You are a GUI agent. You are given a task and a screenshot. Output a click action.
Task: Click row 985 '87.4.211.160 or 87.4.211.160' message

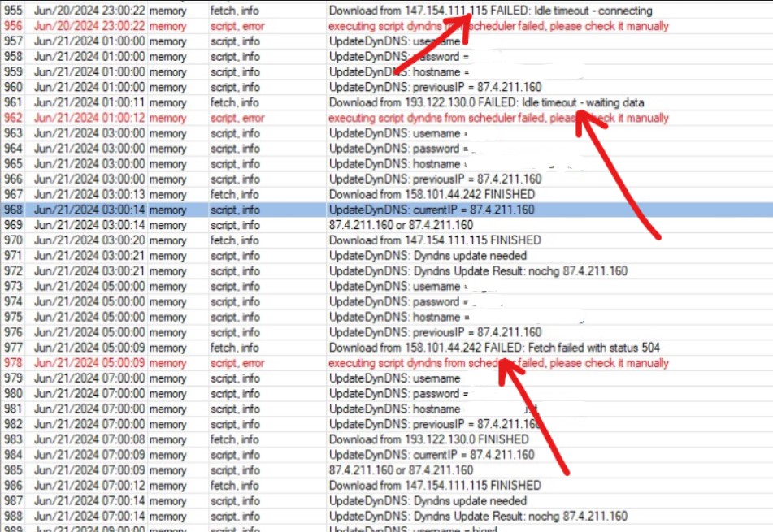coord(402,469)
